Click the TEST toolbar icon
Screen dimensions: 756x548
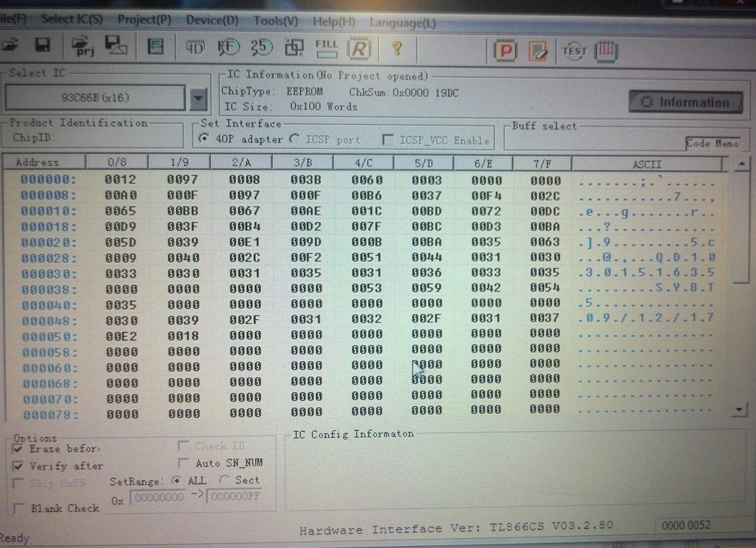pyautogui.click(x=573, y=51)
